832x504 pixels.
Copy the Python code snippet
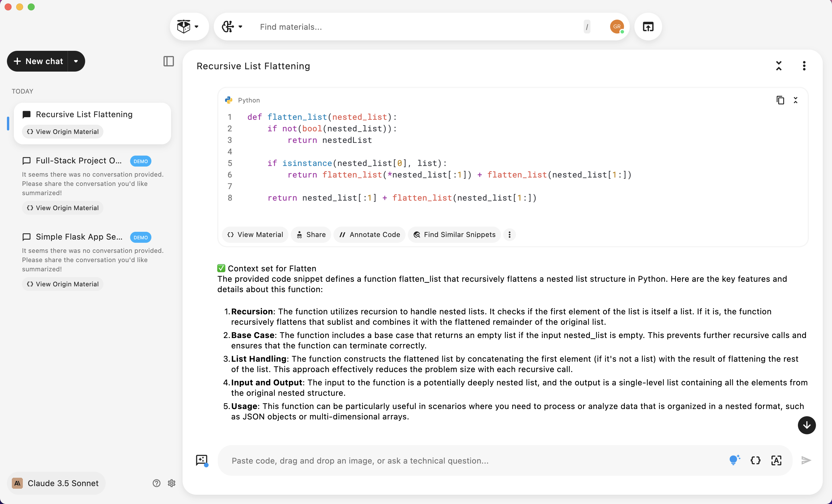[780, 100]
